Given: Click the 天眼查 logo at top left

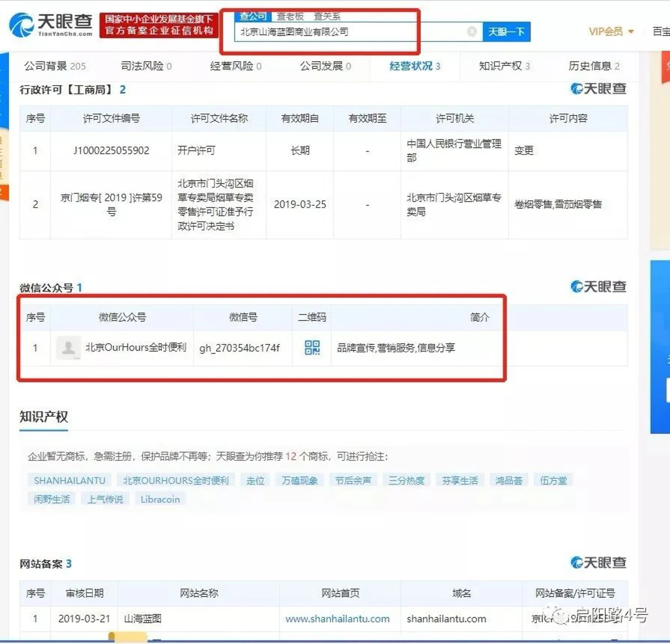Looking at the screenshot, I should pyautogui.click(x=51, y=25).
